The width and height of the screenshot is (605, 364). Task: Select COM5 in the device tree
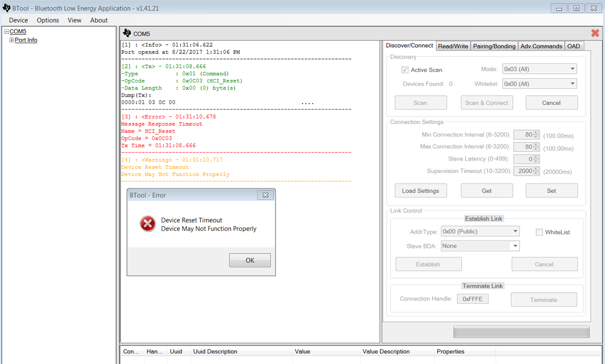click(18, 31)
